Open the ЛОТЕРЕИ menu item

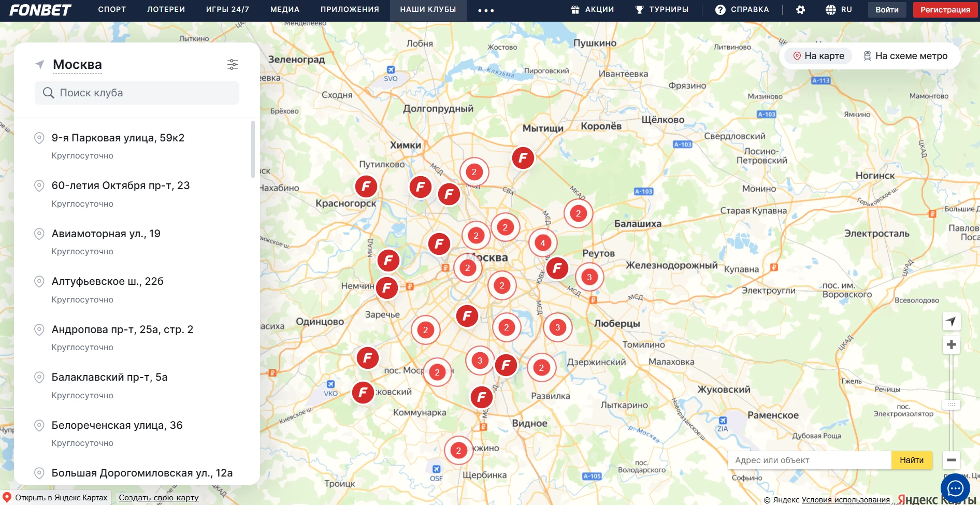166,10
